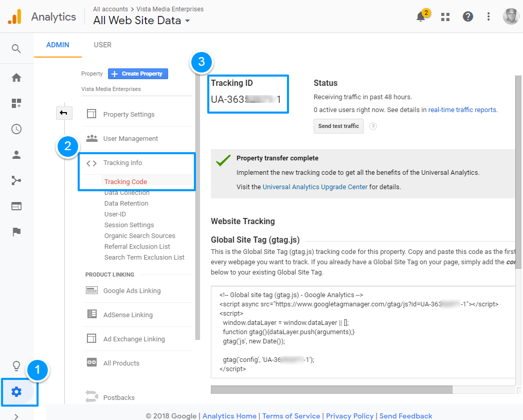The height and width of the screenshot is (420, 523).
Task: Click the back arrow column collapse button
Action: (x=64, y=113)
